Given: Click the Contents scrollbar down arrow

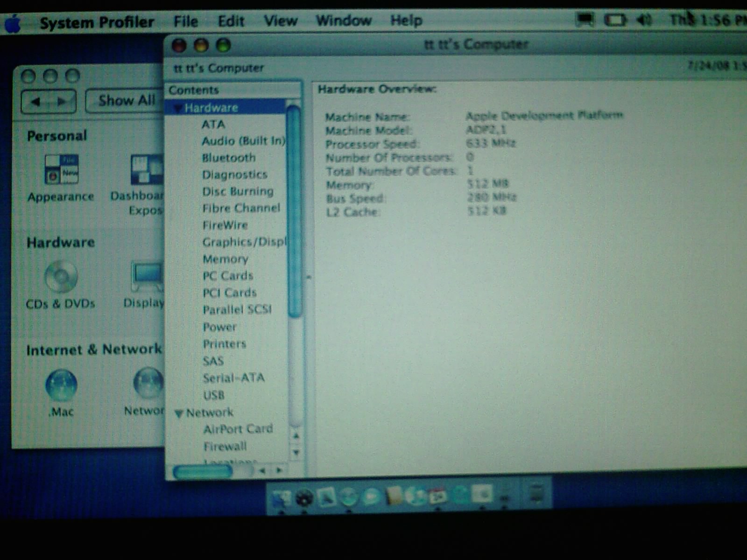Looking at the screenshot, I should [295, 453].
